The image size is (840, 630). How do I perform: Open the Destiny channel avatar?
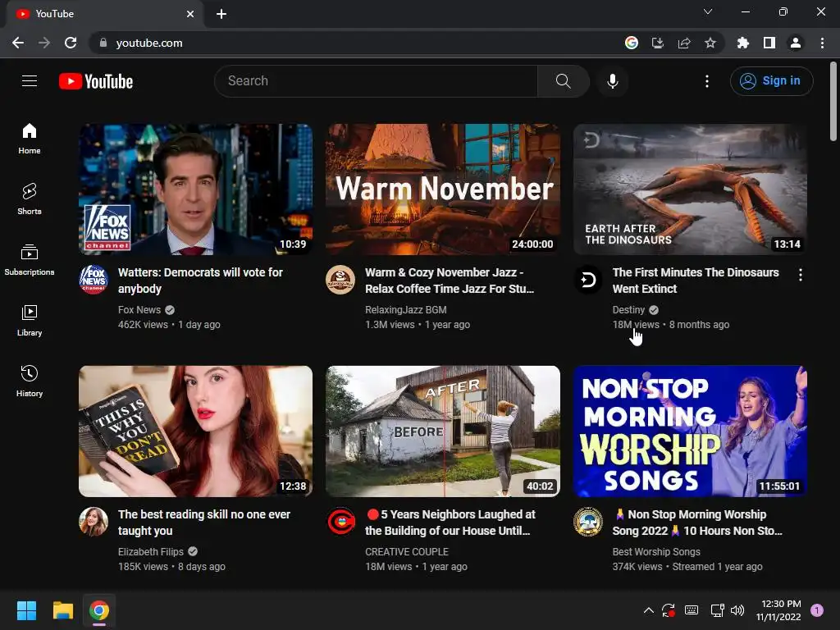click(588, 280)
